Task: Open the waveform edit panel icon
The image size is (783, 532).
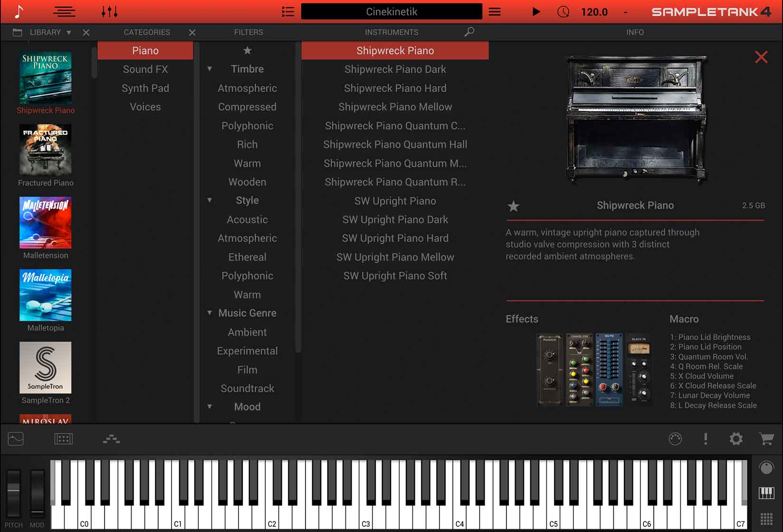Action: tap(16, 438)
